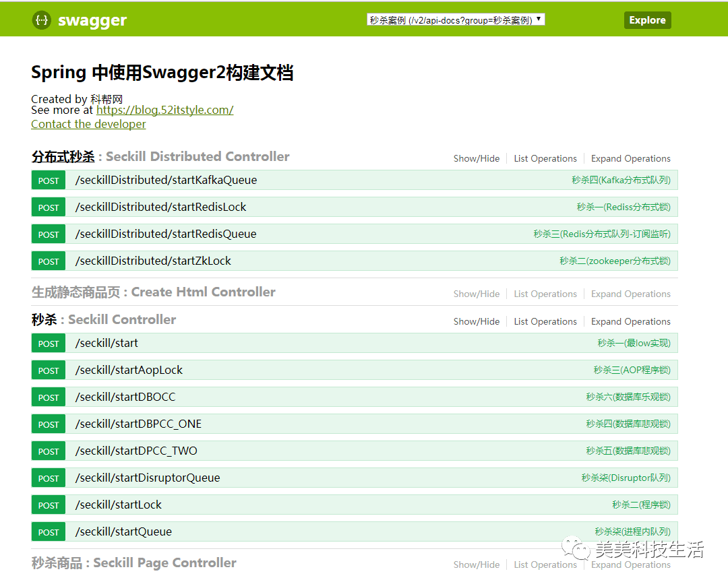
Task: Open /seckillDistributed/startZkLock endpoint path
Action: [x=153, y=261]
